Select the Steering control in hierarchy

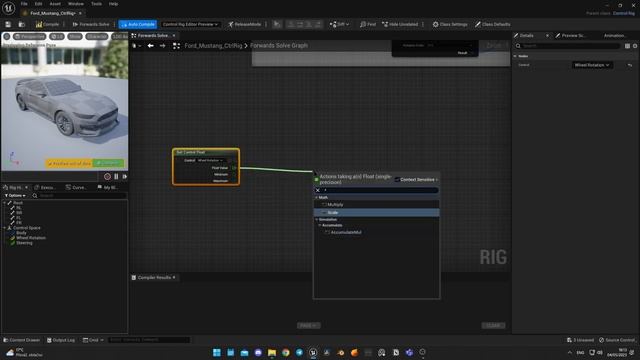pyautogui.click(x=24, y=243)
